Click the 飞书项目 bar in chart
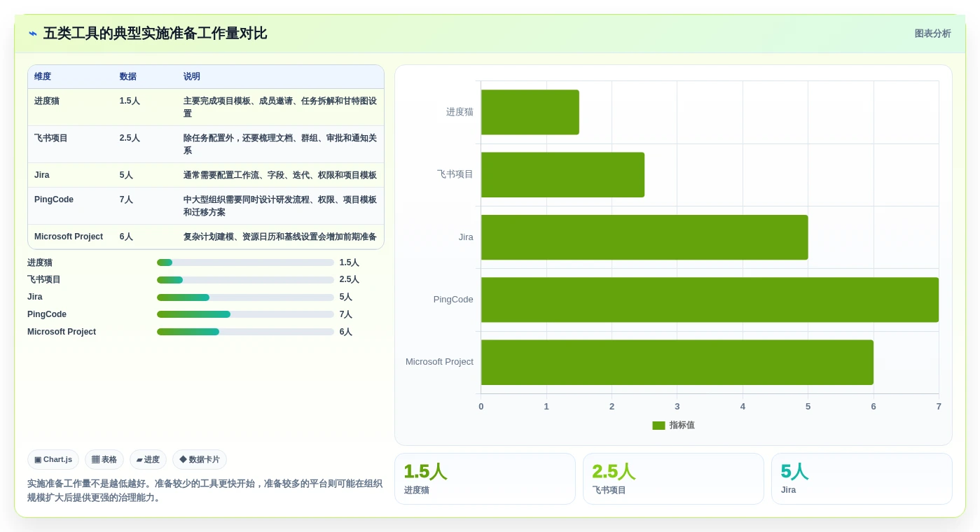Viewport: 980px width, 532px height. pyautogui.click(x=563, y=174)
